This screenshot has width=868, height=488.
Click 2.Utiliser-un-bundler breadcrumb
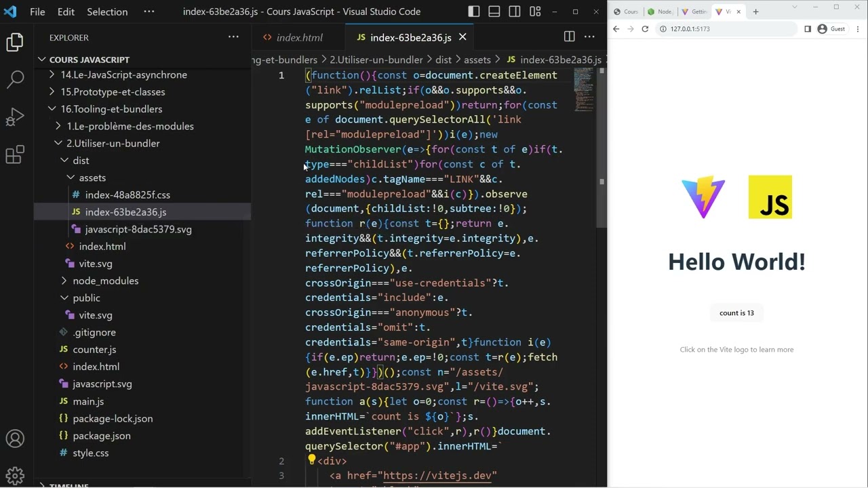[x=376, y=60]
